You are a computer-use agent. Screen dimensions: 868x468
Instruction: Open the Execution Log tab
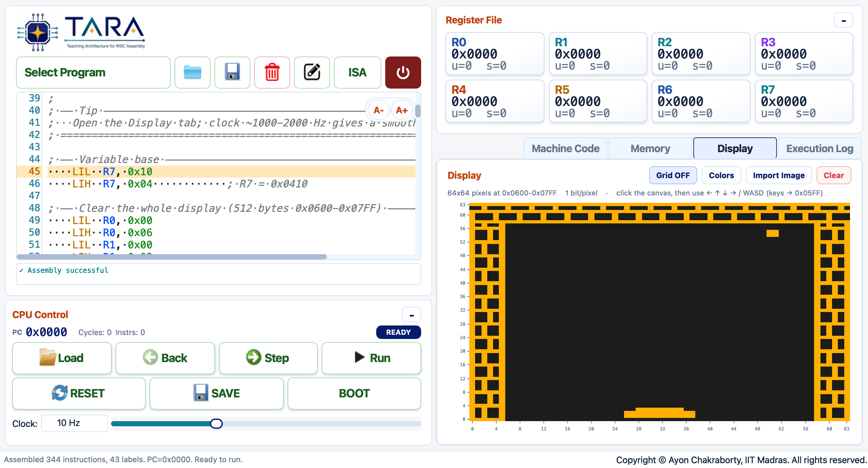click(820, 148)
